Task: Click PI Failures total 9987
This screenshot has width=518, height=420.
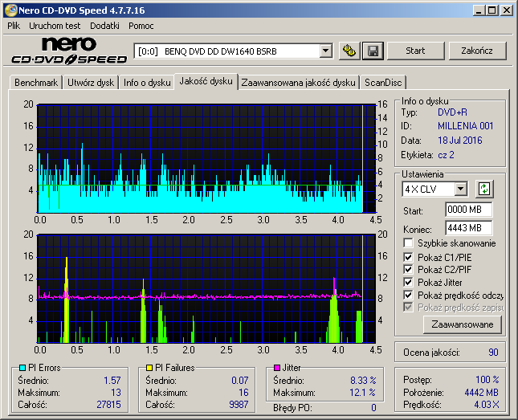Action: [x=239, y=405]
